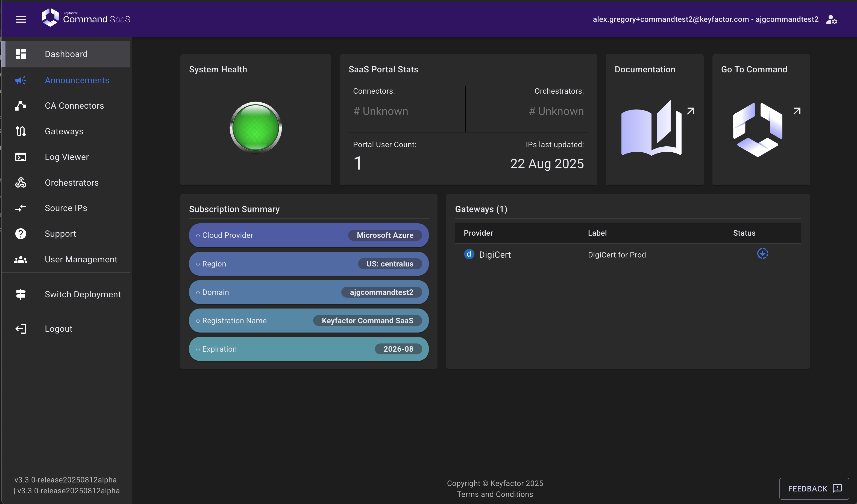Click the Orchestrators webhook icon
Screen dimensions: 857x504
(21, 182)
